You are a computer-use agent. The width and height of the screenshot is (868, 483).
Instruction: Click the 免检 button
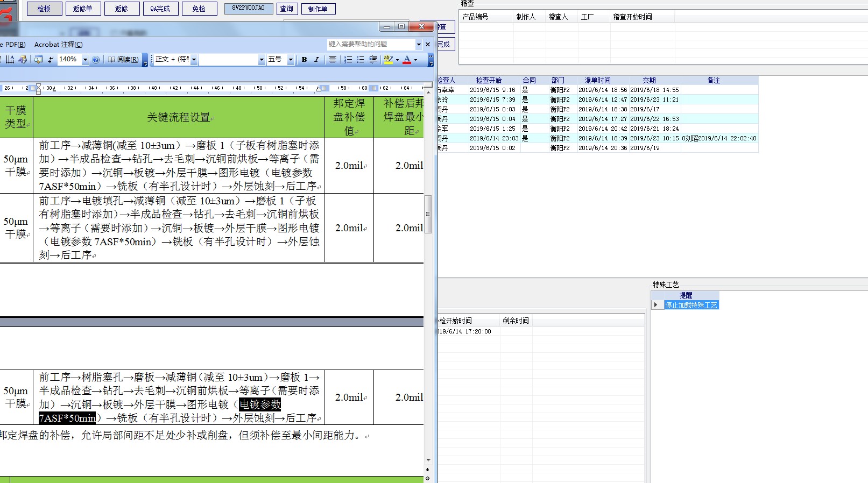[x=199, y=9]
